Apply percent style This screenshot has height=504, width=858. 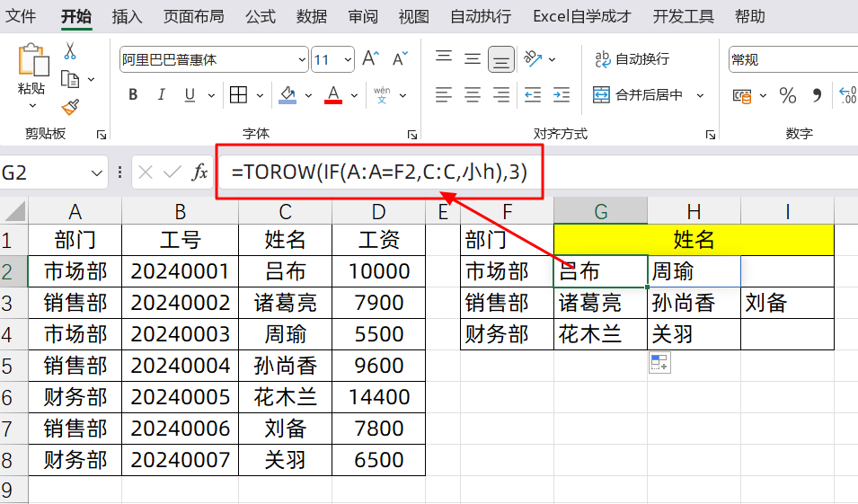(x=787, y=96)
